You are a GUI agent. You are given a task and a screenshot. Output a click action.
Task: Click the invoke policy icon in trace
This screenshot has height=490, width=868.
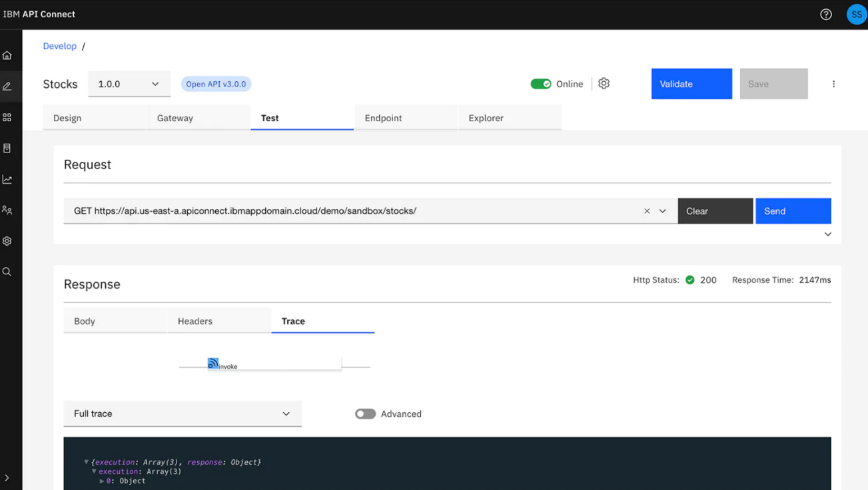(x=213, y=364)
